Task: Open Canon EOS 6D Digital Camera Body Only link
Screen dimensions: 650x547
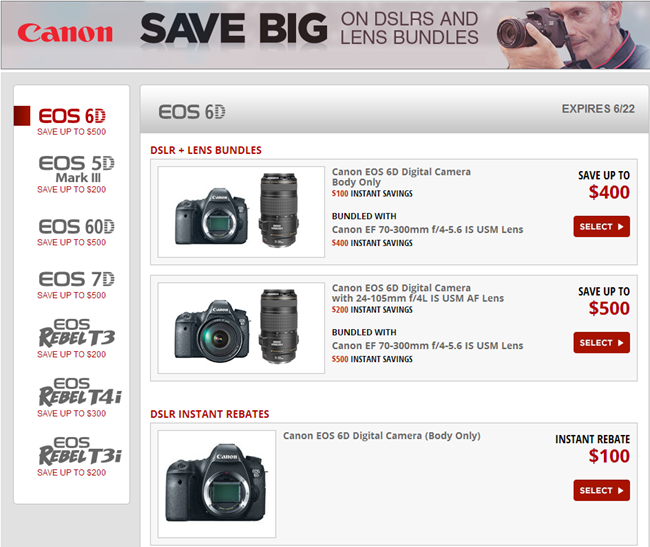Action: 401,177
